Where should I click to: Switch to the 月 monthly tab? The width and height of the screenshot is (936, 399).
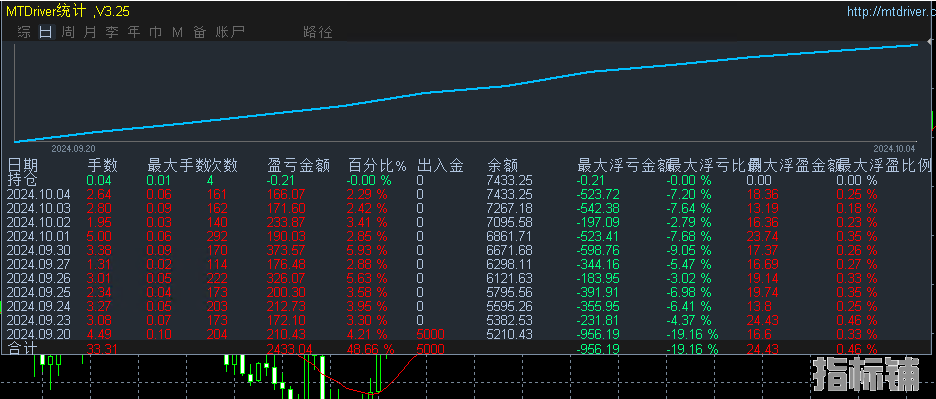point(90,32)
